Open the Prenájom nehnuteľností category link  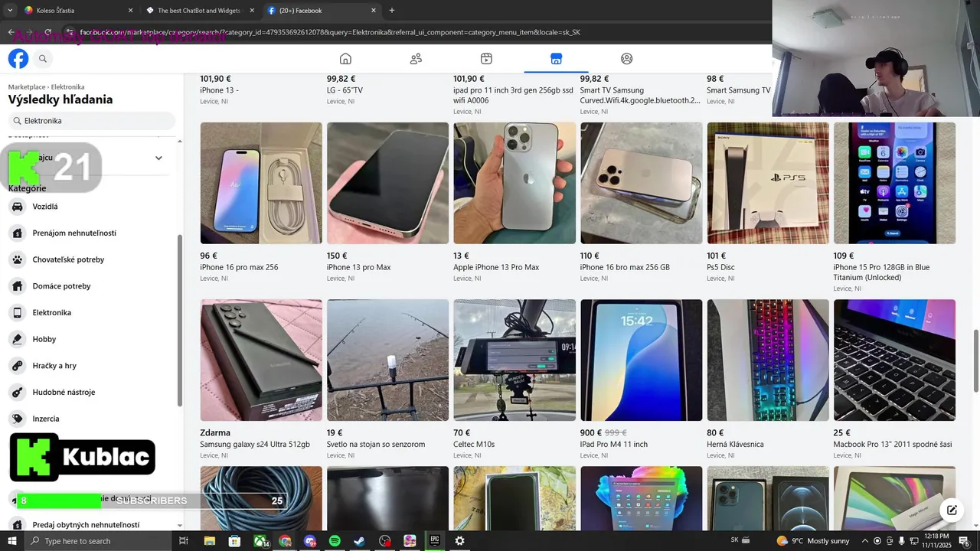[x=74, y=233]
